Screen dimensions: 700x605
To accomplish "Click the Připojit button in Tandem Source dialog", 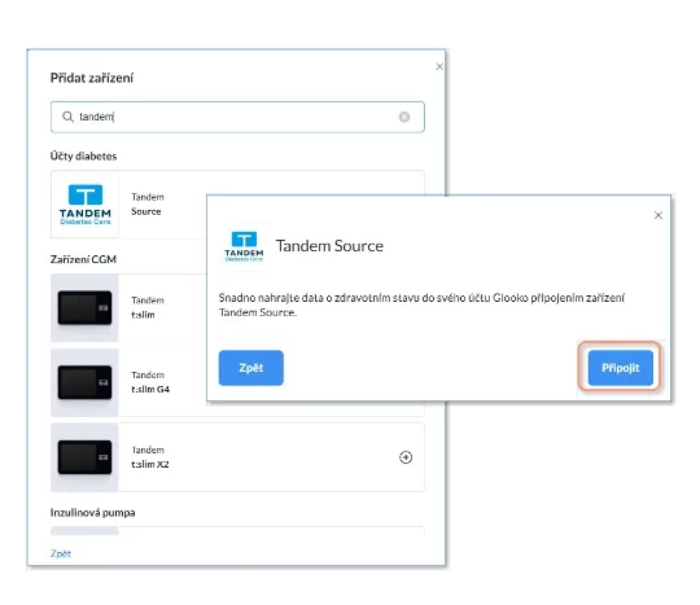I will (620, 367).
